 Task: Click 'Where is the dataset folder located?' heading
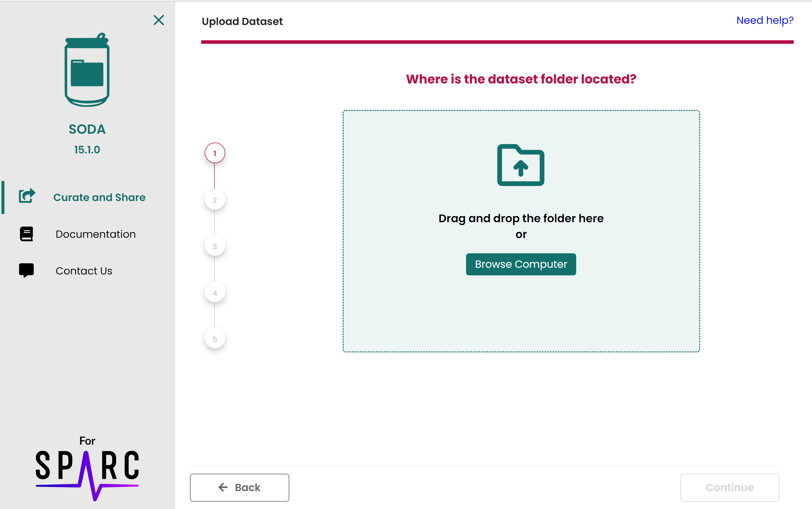pyautogui.click(x=521, y=79)
